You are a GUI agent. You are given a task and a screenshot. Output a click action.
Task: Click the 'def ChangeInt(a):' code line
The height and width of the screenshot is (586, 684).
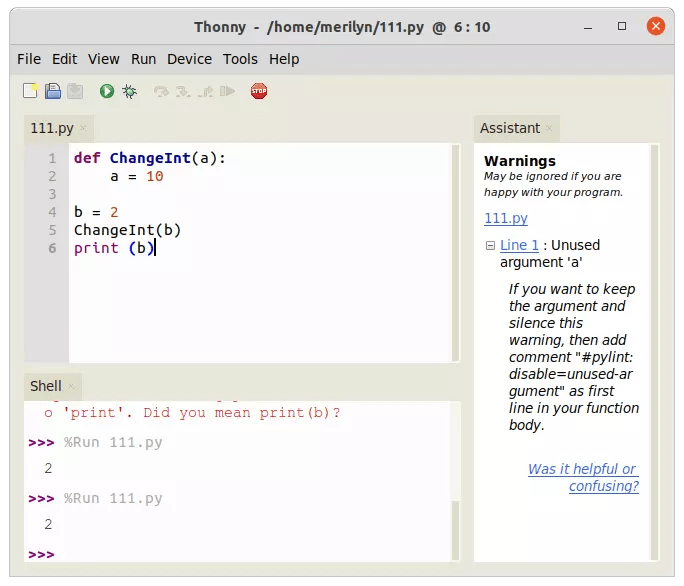[x=150, y=158]
